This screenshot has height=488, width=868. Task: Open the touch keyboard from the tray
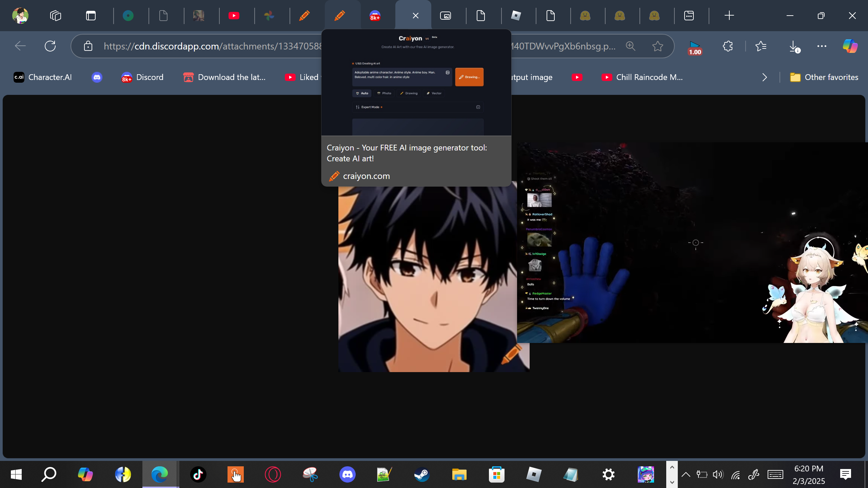pos(775,474)
